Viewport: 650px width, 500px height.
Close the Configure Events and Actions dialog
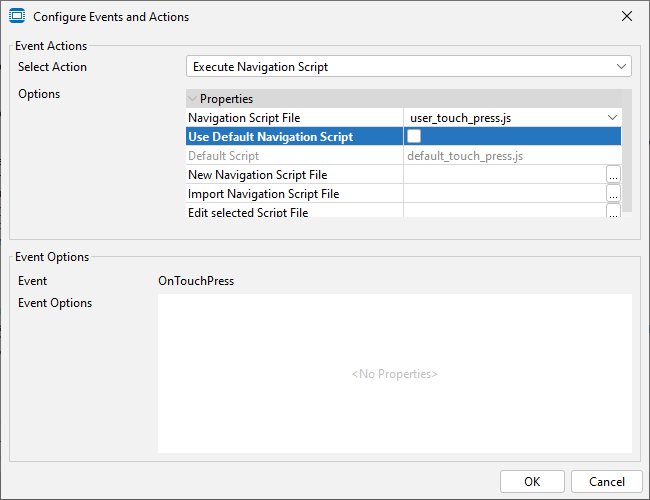click(627, 16)
